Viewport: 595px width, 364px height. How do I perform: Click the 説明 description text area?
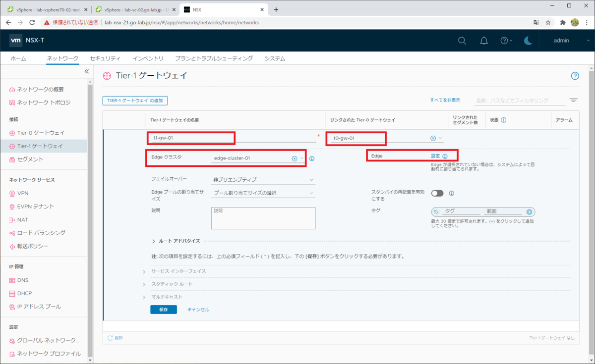coord(263,218)
